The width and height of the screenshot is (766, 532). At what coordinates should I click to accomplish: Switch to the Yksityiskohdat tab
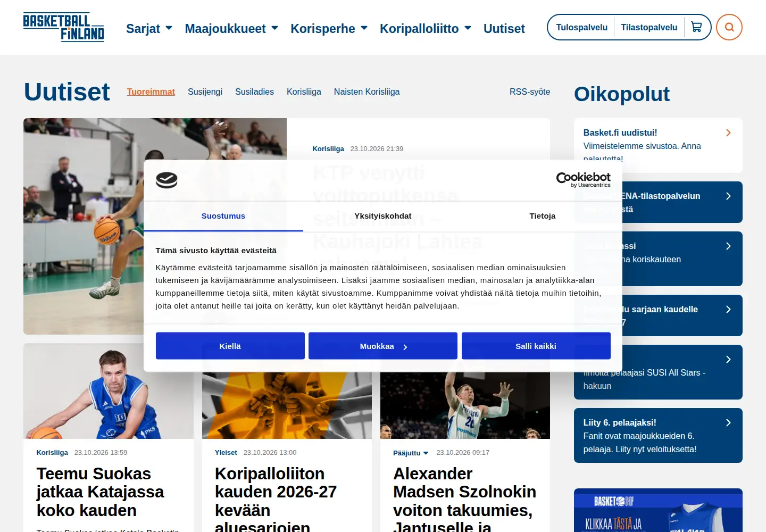[383, 216]
